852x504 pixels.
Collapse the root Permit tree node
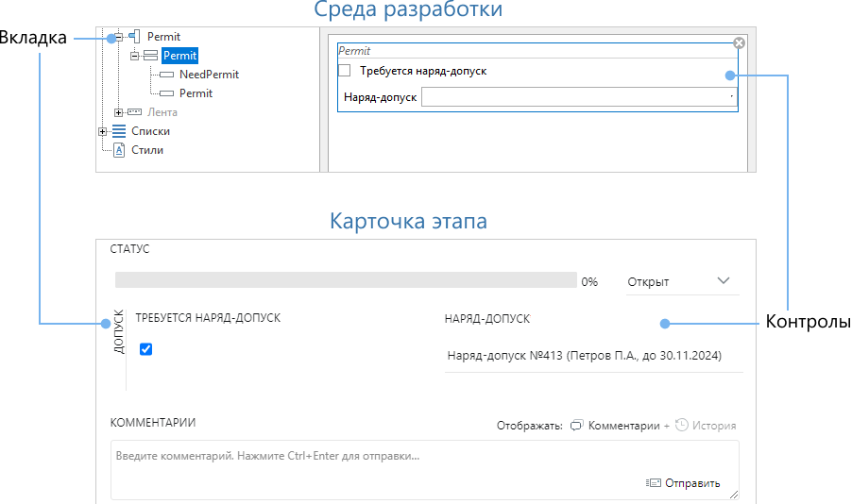(x=119, y=38)
